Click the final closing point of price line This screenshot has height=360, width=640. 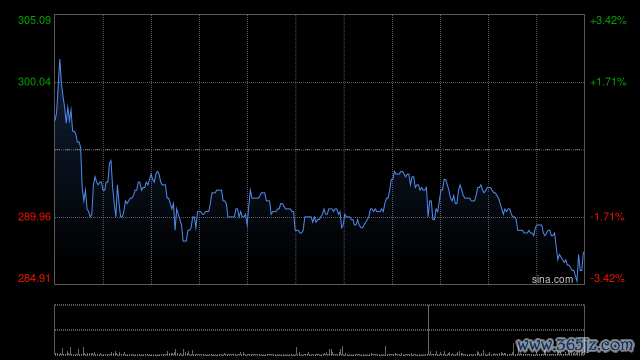pyautogui.click(x=584, y=253)
